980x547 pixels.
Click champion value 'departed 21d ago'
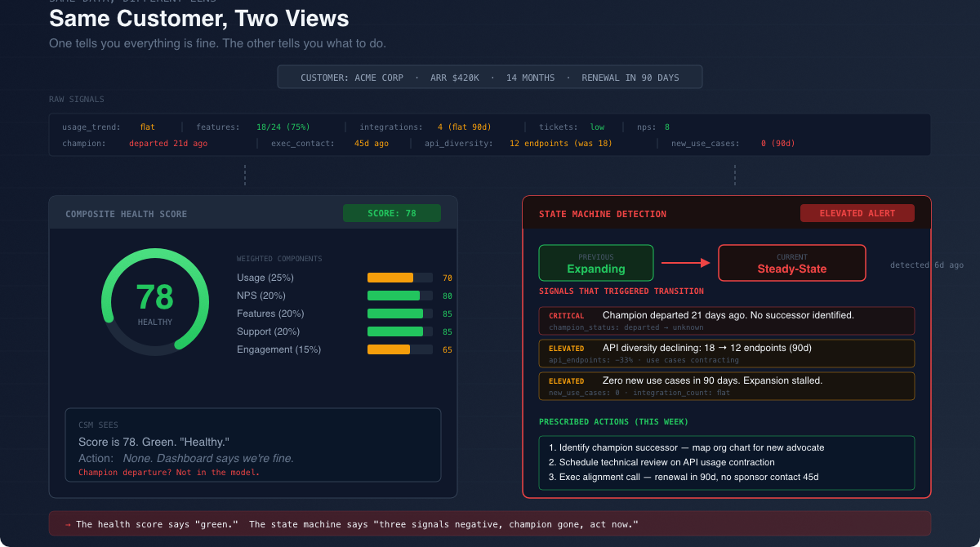pyautogui.click(x=168, y=143)
